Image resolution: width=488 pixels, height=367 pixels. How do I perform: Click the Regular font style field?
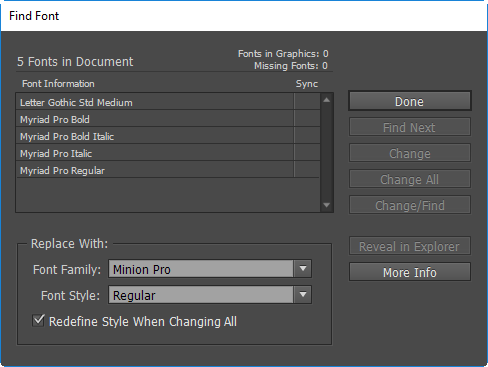pos(201,295)
